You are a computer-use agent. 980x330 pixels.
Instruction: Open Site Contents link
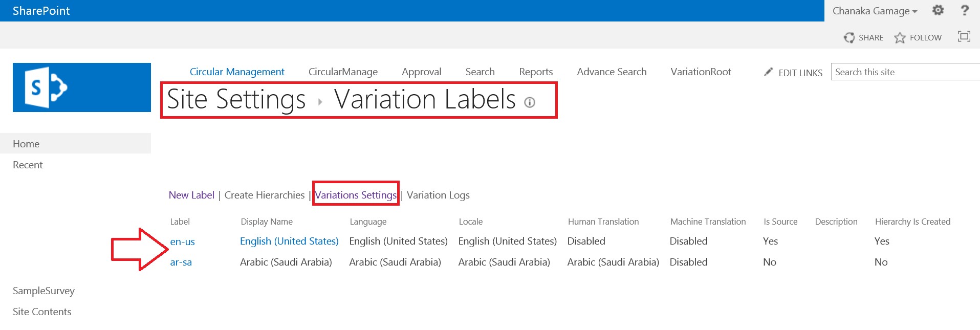42,312
